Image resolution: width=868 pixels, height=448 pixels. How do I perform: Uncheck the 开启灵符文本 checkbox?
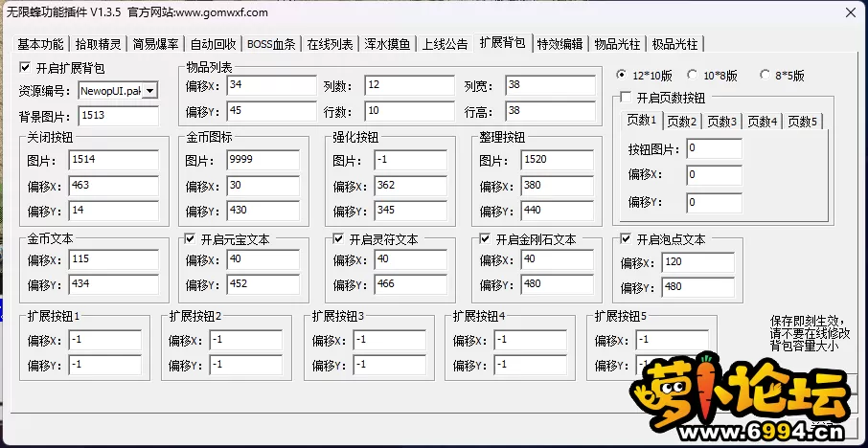point(339,239)
